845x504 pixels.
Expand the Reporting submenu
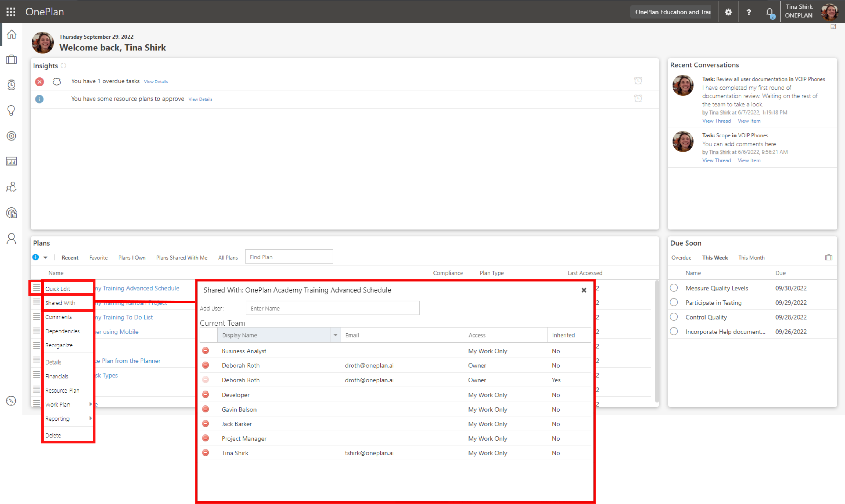pyautogui.click(x=90, y=418)
